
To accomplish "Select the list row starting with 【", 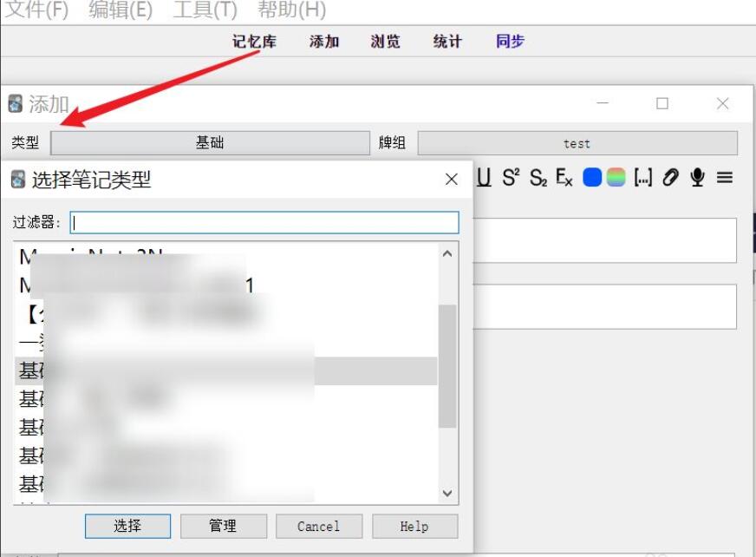I will [225, 314].
